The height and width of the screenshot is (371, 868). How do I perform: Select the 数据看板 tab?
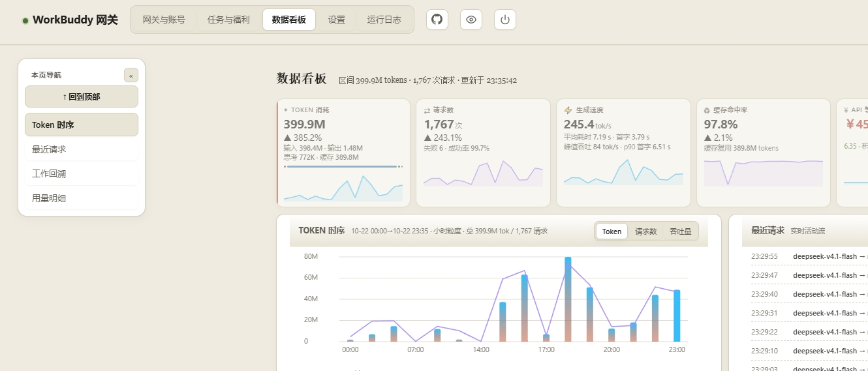click(289, 20)
